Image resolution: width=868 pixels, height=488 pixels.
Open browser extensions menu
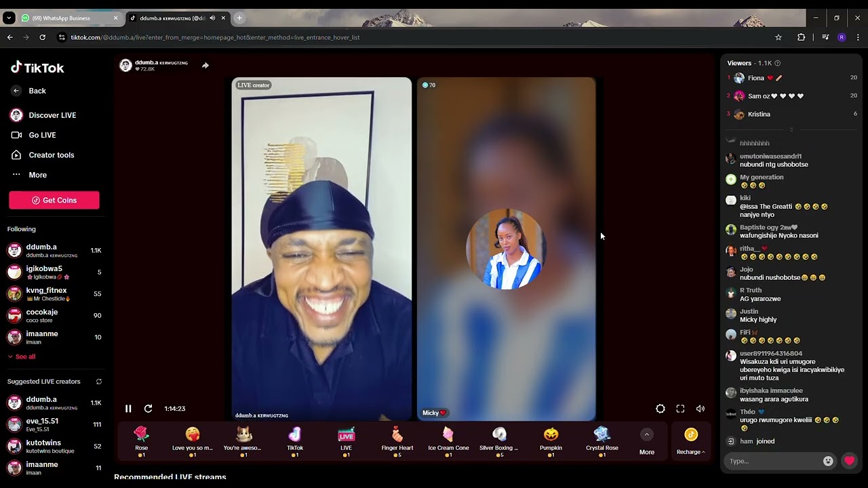pos(801,37)
